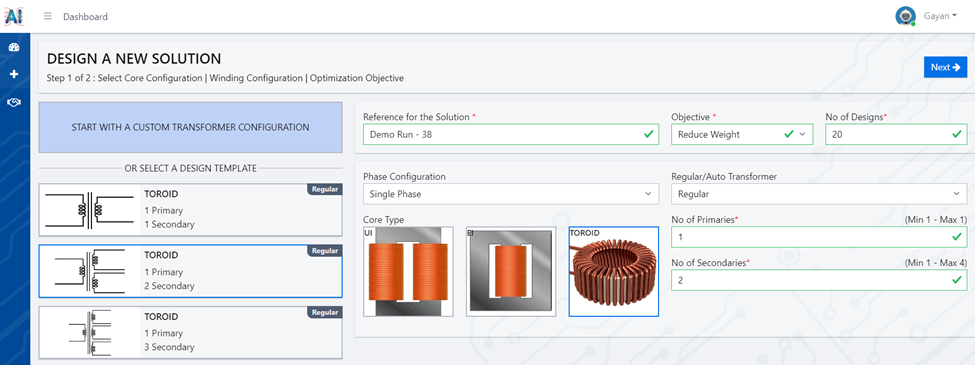The width and height of the screenshot is (975, 365).
Task: Click the 'DESIGN A NEW SOLUTION' heading
Action: point(134,59)
